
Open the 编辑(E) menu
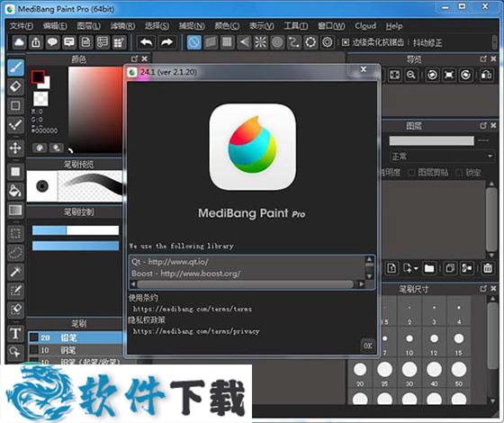click(55, 26)
